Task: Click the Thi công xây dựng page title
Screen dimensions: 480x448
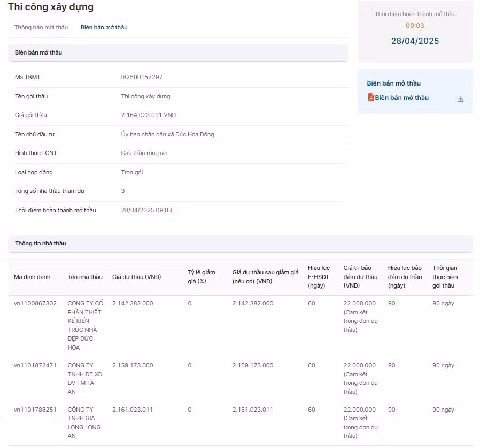Action: [x=51, y=7]
